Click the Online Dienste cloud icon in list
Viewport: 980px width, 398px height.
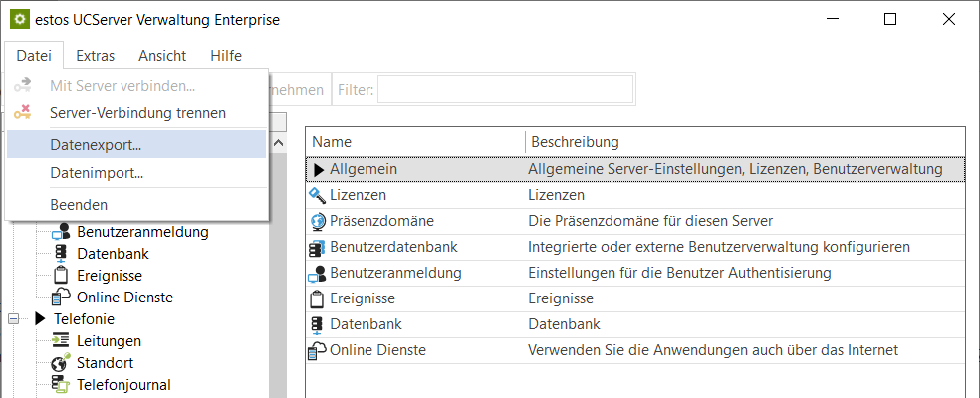pyautogui.click(x=318, y=350)
